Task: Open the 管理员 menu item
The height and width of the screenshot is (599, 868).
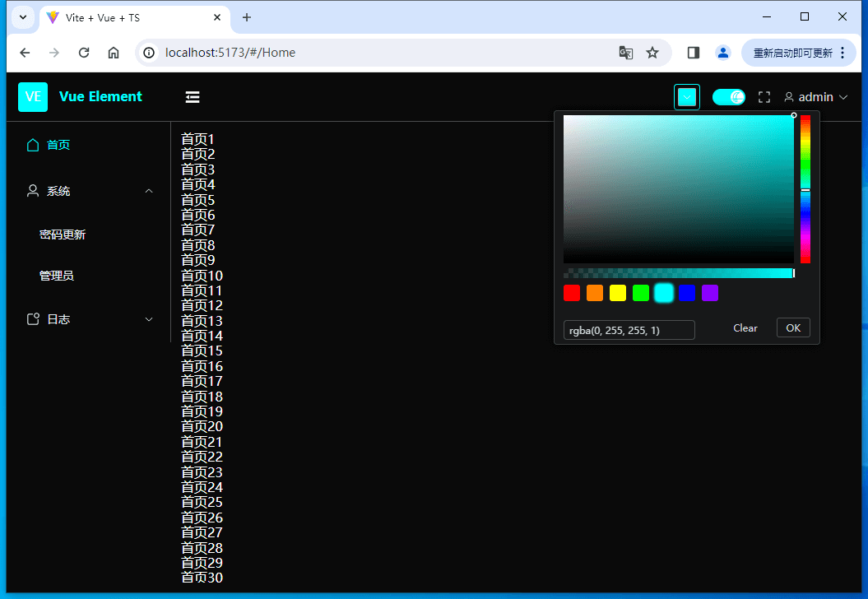Action: (89, 276)
